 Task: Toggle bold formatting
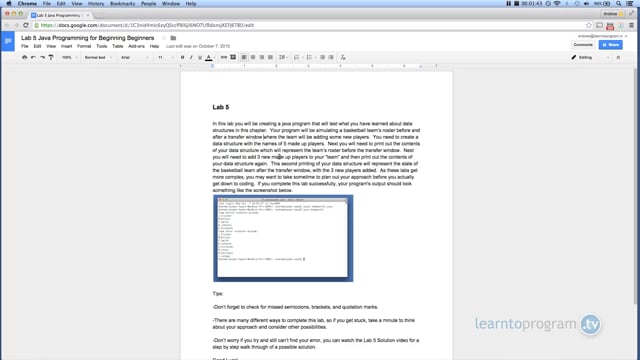182,58
